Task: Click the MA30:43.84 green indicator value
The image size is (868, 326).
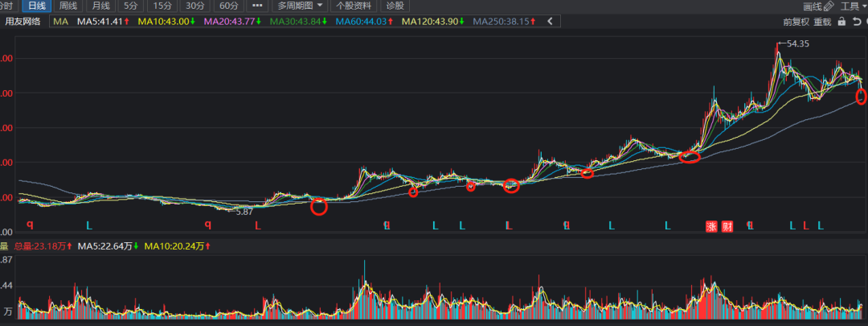Action: [x=298, y=22]
